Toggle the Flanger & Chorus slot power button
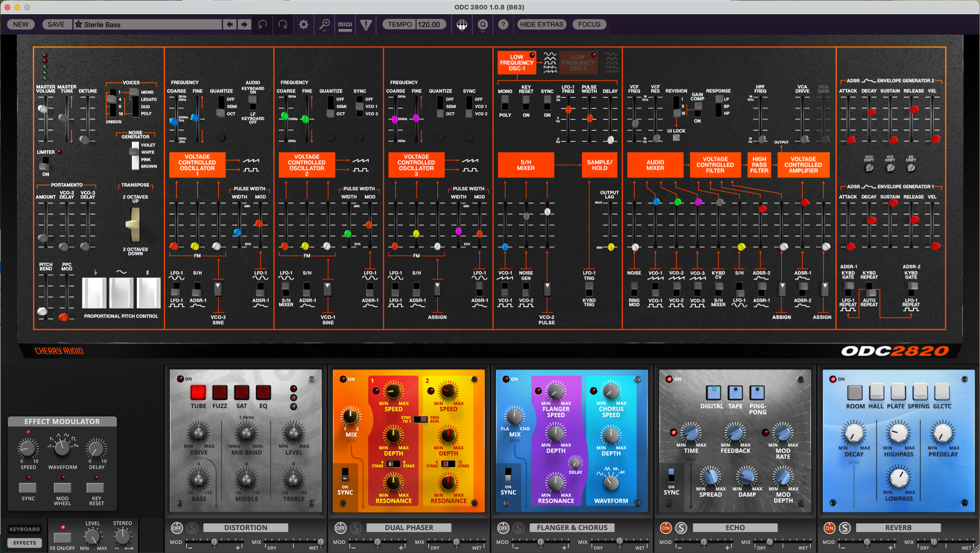This screenshot has height=553, width=980. click(x=503, y=528)
